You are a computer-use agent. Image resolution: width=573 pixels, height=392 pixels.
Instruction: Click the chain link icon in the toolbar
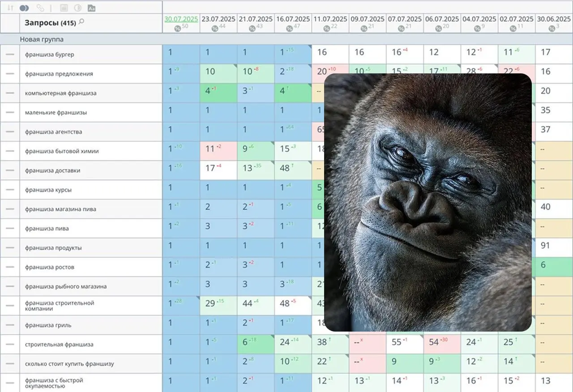pyautogui.click(x=41, y=8)
